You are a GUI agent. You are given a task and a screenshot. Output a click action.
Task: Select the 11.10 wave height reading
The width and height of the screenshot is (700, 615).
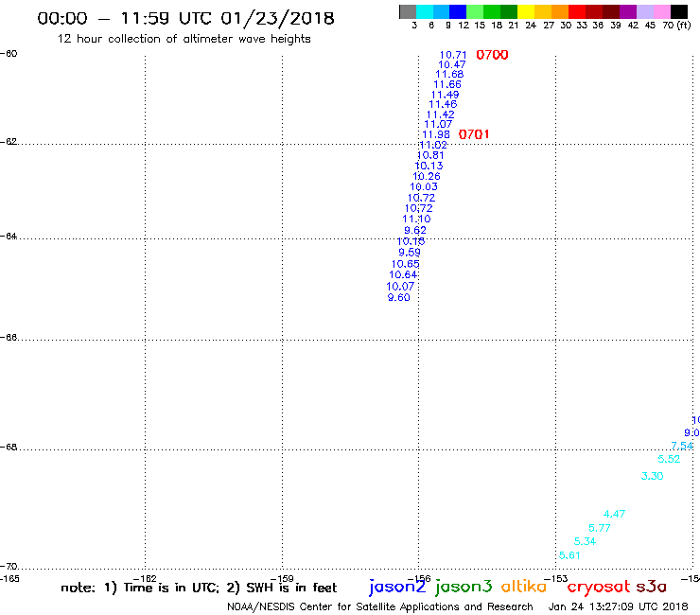(416, 219)
